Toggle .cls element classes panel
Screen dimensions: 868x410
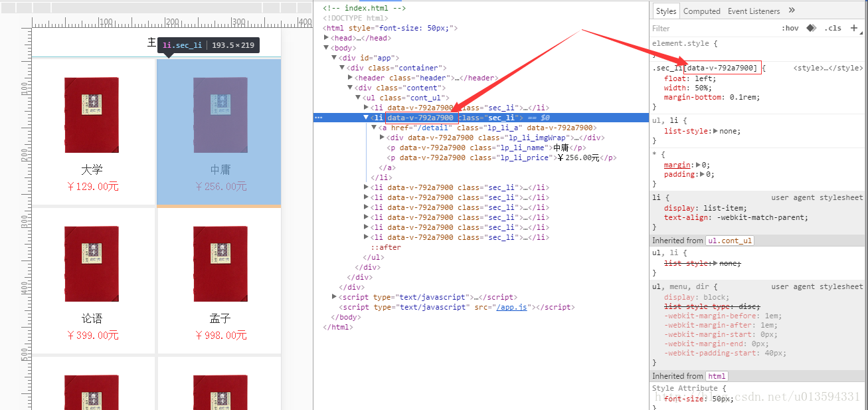(833, 29)
